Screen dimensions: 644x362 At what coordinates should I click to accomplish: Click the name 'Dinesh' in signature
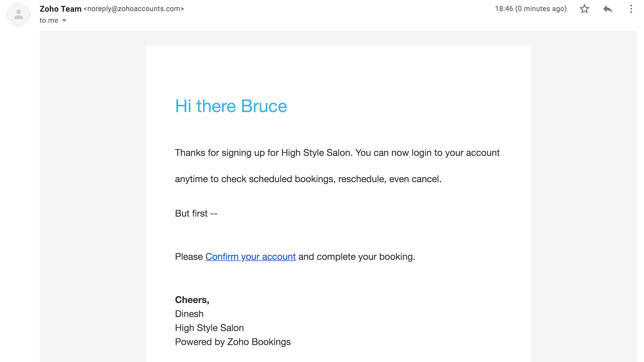[189, 314]
